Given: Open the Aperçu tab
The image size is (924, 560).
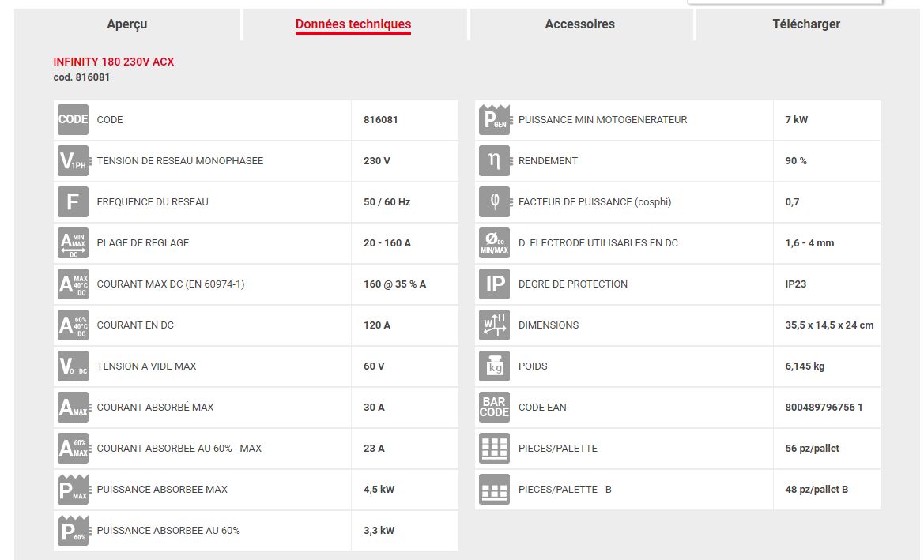Looking at the screenshot, I should (x=127, y=24).
